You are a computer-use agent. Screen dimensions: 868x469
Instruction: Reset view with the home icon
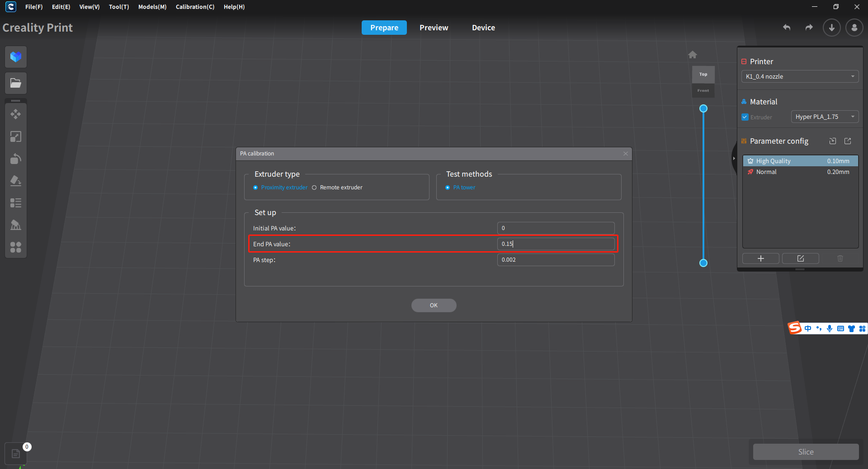pos(693,55)
